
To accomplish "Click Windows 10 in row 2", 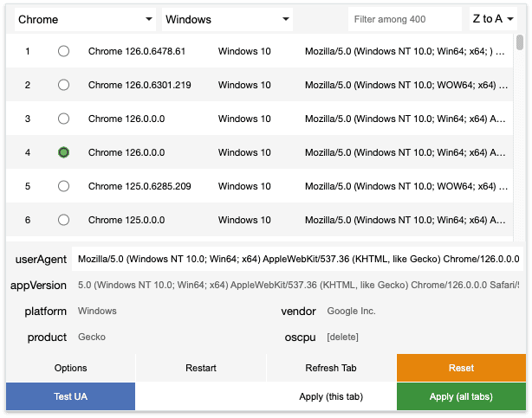I will coord(244,85).
